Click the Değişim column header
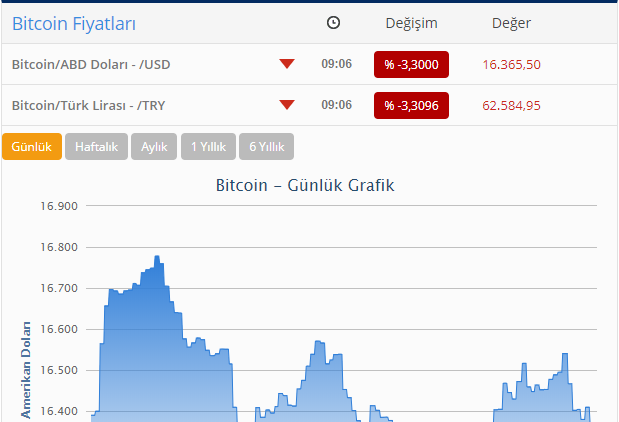619x422 pixels. tap(411, 23)
